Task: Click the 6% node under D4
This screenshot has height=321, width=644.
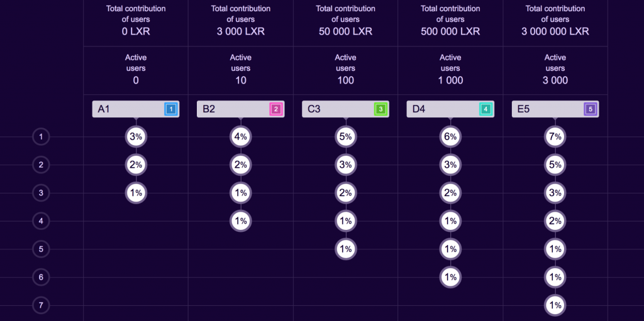Action: coord(450,136)
